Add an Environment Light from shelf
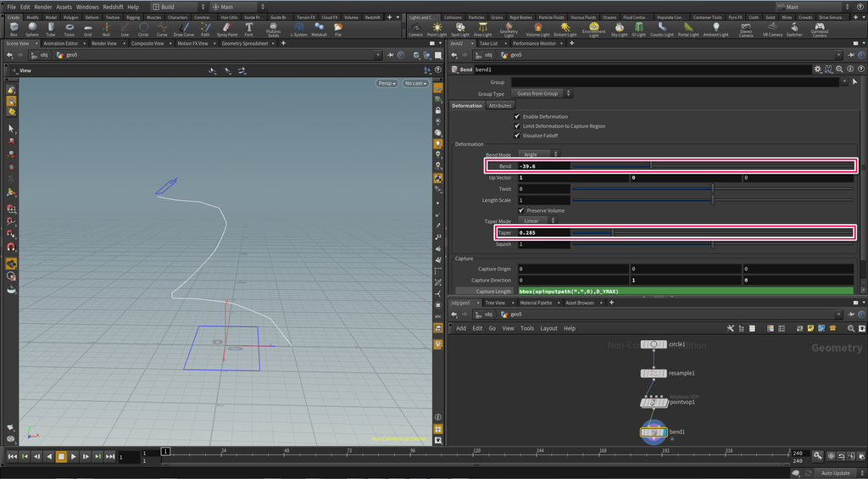 point(594,30)
